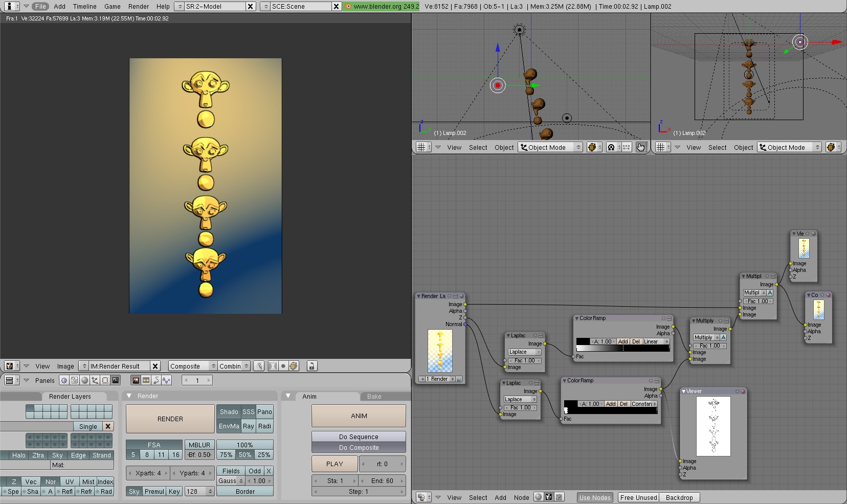Open the Linear interpolation dropdown on upper ColorRamp
Image resolution: width=847 pixels, height=504 pixels.
click(656, 341)
